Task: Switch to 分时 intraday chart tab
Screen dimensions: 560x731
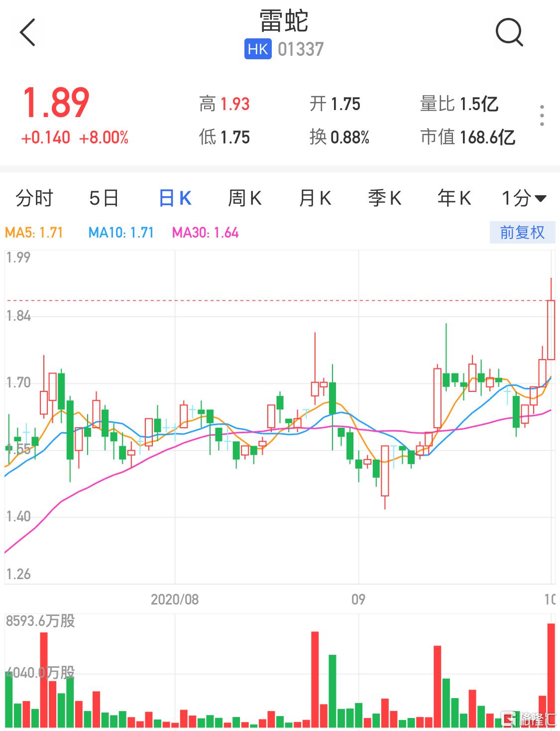Action: (x=34, y=198)
